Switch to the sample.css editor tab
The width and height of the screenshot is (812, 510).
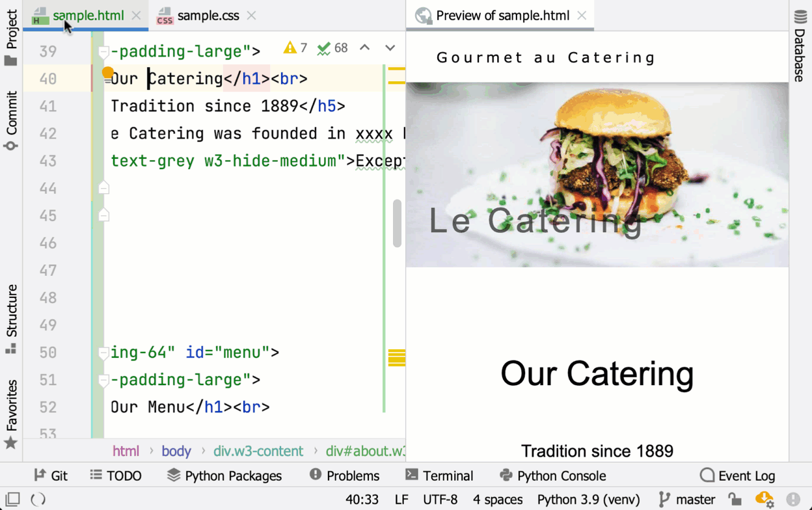pos(208,16)
